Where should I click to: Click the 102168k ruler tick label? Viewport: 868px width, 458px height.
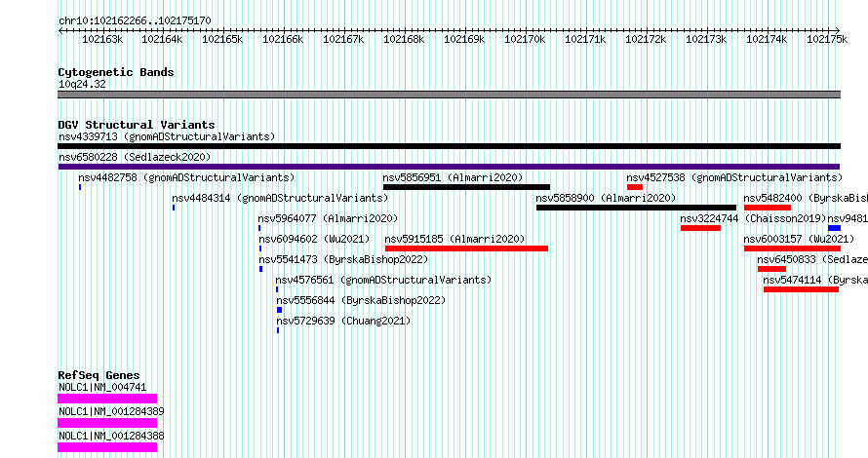point(404,39)
